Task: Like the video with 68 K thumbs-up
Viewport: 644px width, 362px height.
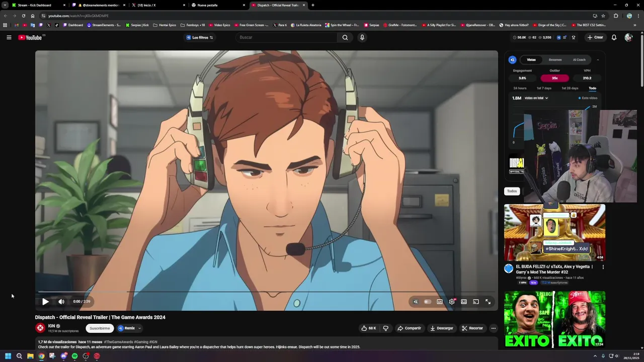Action: 368,328
